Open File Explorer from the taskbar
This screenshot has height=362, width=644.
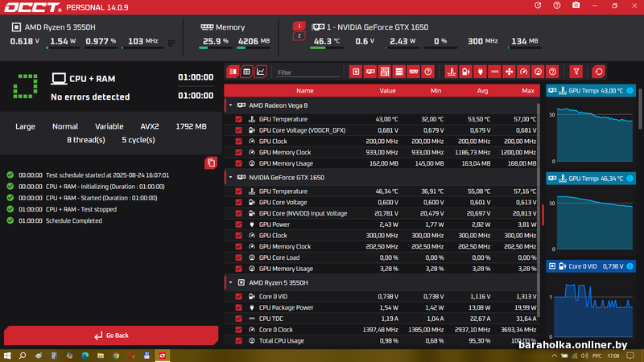click(101, 356)
